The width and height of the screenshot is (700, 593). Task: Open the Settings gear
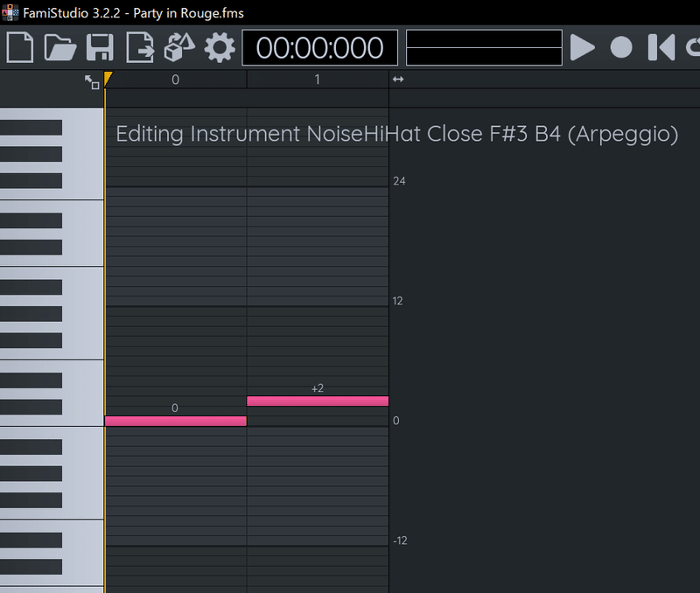pyautogui.click(x=220, y=47)
